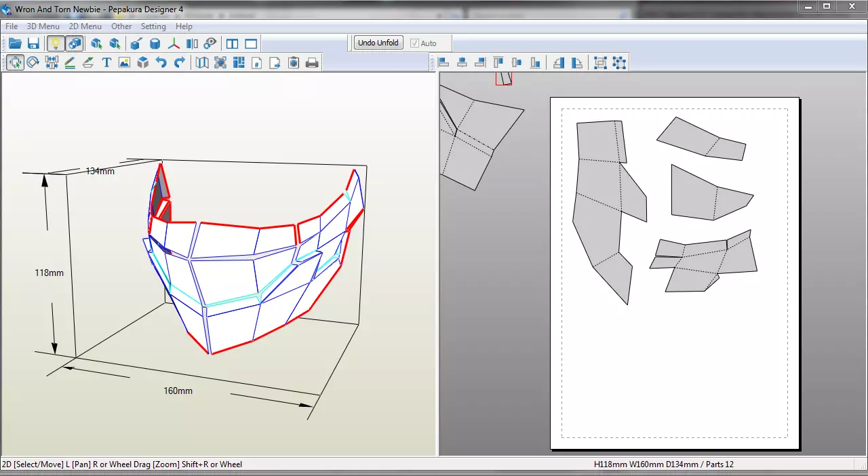Switch to single-pane window layout
This screenshot has height=476, width=868.
(x=251, y=44)
